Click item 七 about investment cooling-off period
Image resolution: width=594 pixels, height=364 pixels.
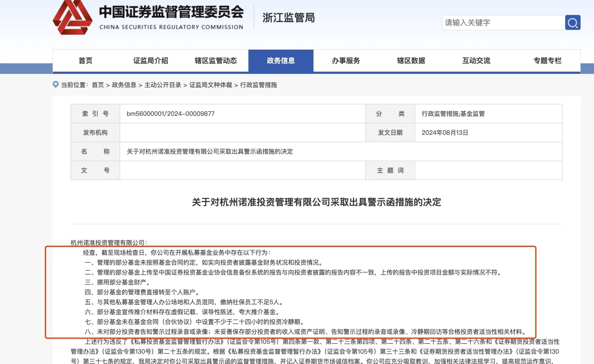[x=195, y=322]
